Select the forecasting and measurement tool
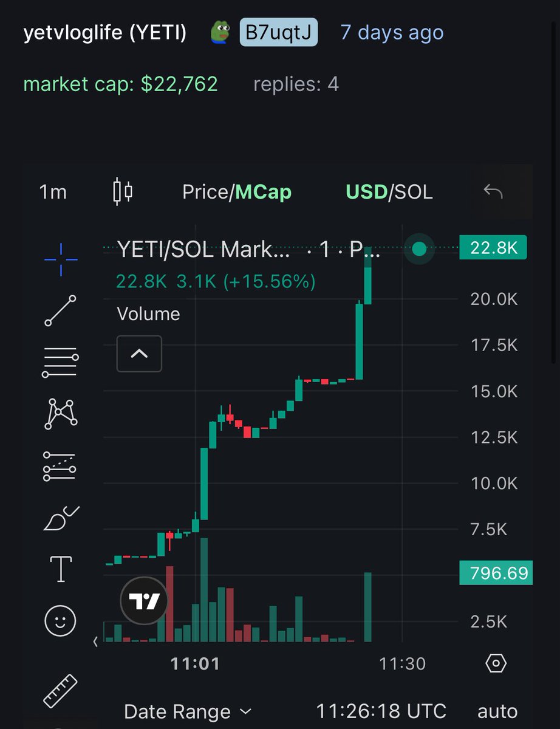Viewport: 560px width, 729px height. click(60, 467)
